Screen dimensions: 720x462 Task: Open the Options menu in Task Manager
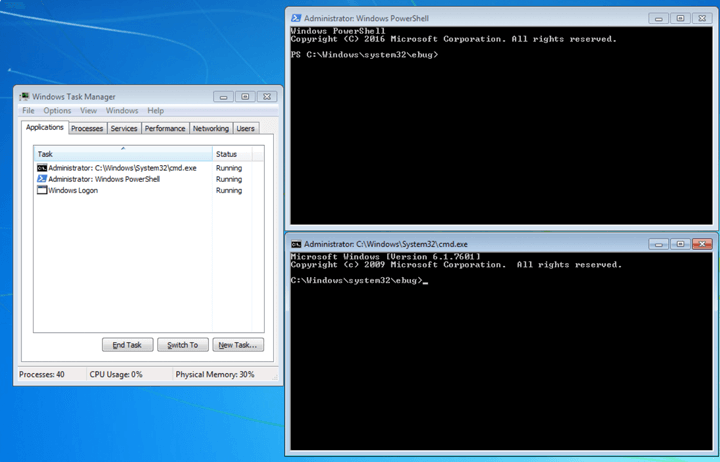[x=57, y=111]
